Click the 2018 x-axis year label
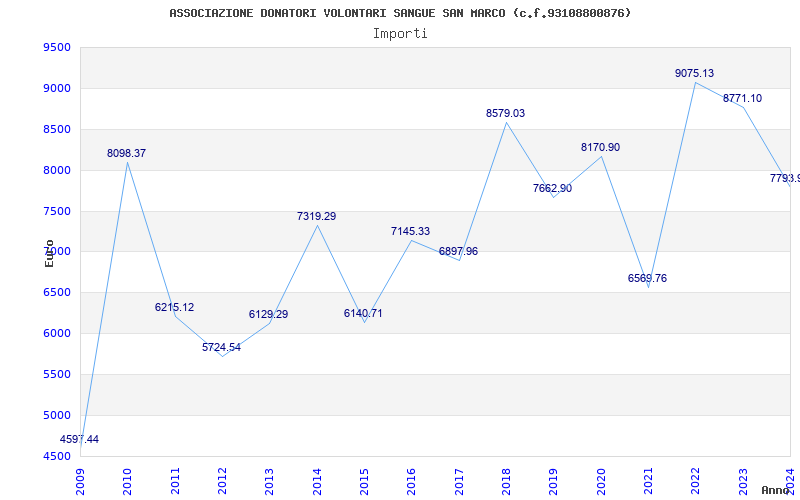Image resolution: width=800 pixels, height=500 pixels. pyautogui.click(x=506, y=479)
